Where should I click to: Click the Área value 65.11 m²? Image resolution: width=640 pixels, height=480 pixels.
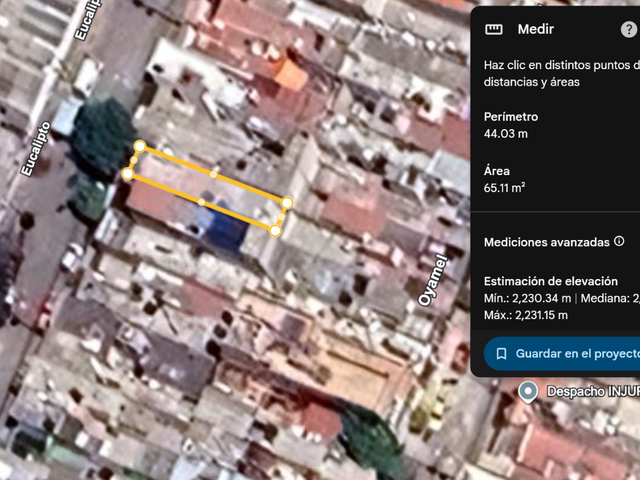click(504, 188)
